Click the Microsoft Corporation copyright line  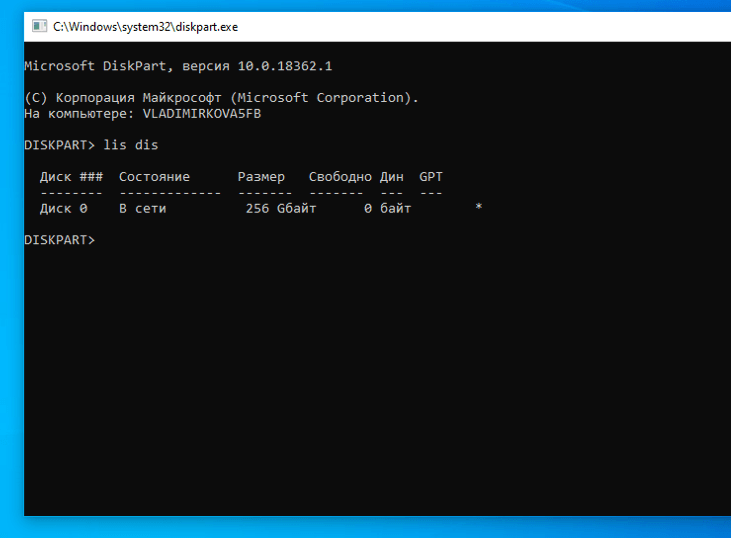pos(221,98)
